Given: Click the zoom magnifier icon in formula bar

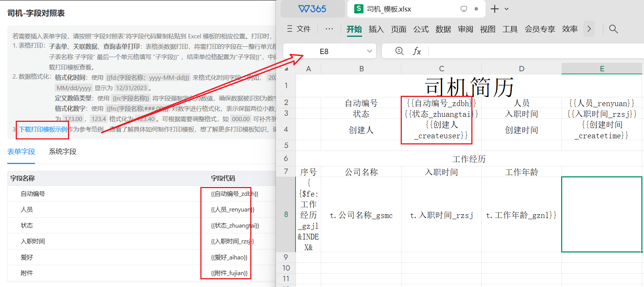Looking at the screenshot, I should click(399, 51).
